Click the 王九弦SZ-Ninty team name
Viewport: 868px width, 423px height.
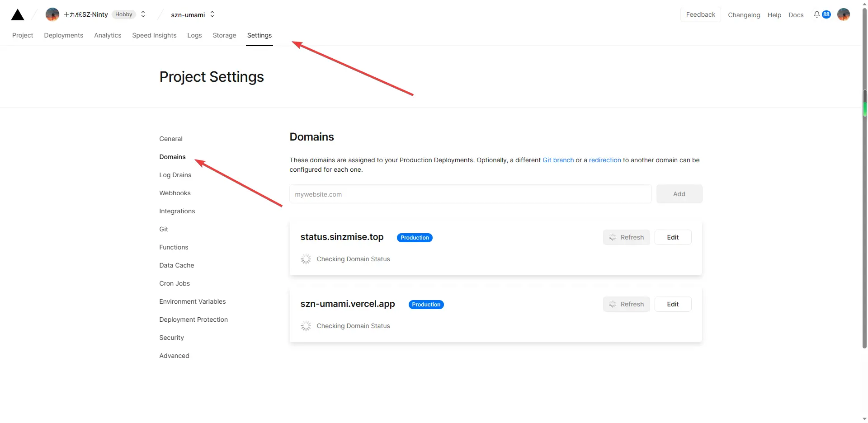coord(85,14)
